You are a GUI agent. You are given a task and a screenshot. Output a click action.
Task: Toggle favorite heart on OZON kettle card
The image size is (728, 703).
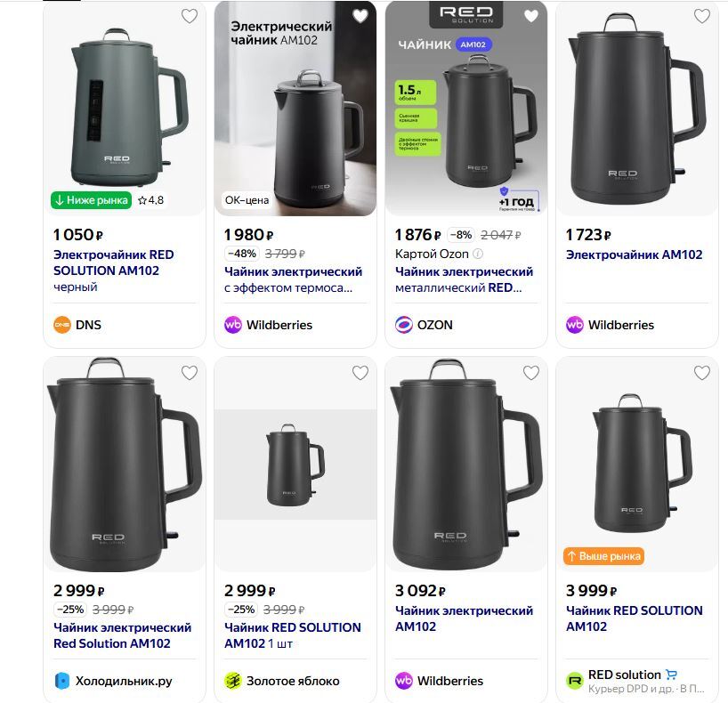click(531, 16)
